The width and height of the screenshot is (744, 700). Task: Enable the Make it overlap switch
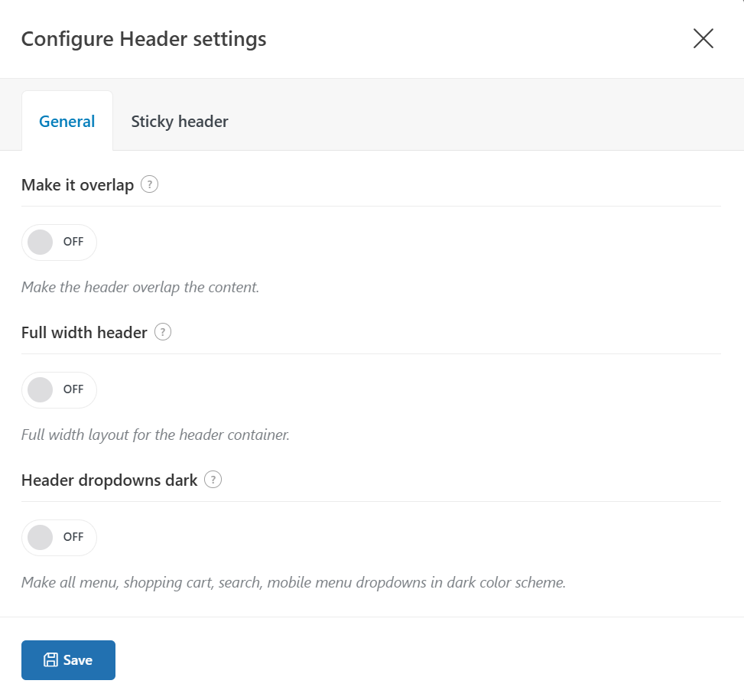(x=59, y=243)
